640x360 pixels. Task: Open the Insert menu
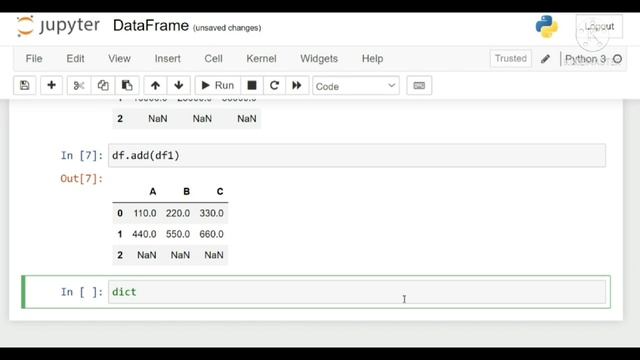click(x=167, y=59)
